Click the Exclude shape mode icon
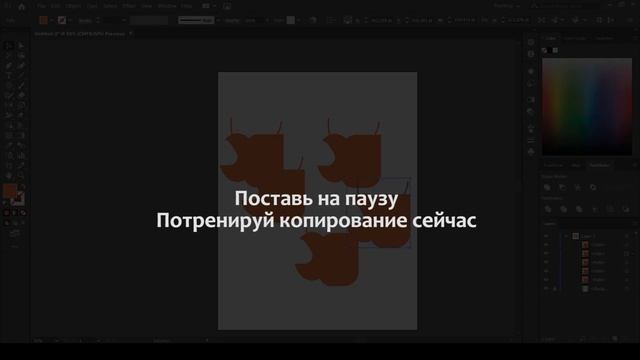640x360 pixels. [x=593, y=187]
